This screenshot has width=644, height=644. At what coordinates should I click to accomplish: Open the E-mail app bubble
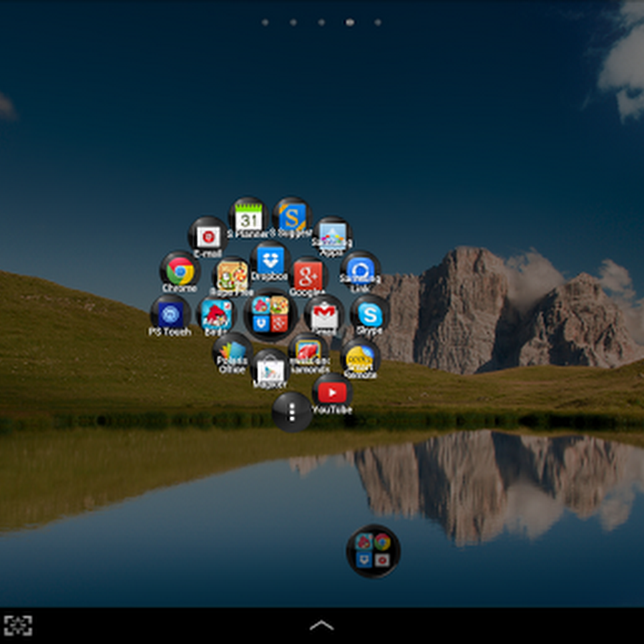208,236
